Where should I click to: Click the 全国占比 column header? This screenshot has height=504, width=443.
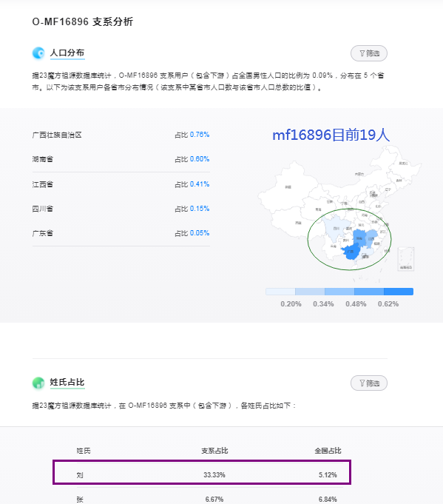click(328, 451)
